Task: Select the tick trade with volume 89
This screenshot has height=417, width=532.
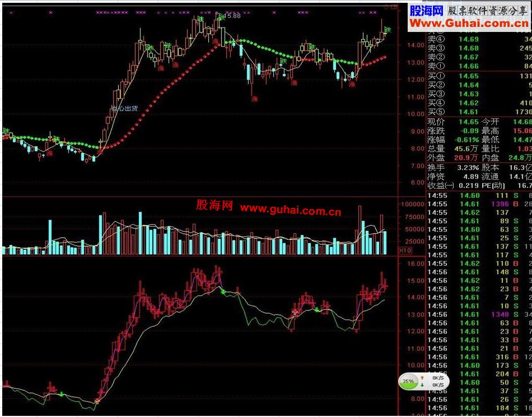Action: 479,221
